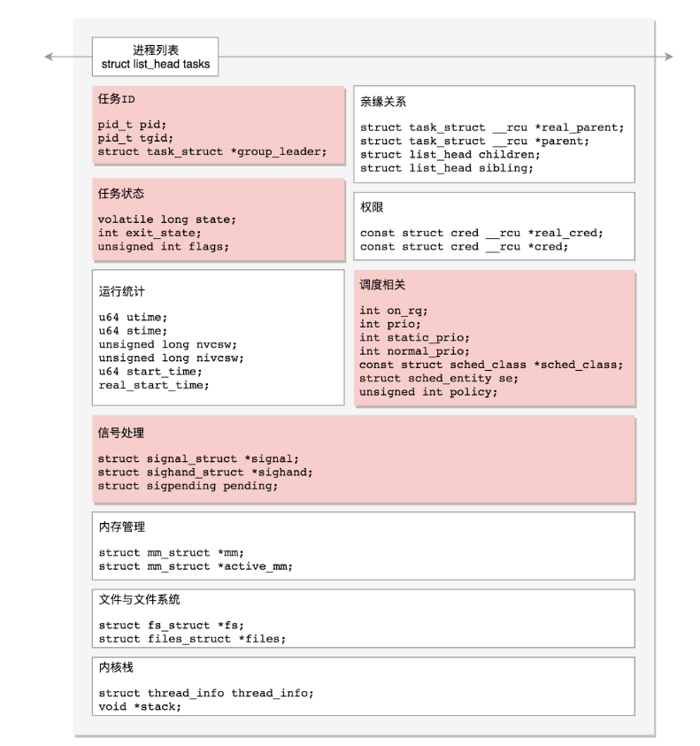Screen dimensions: 700x746
Task: Select the unsigned long nivcsw line
Action: click(x=171, y=358)
